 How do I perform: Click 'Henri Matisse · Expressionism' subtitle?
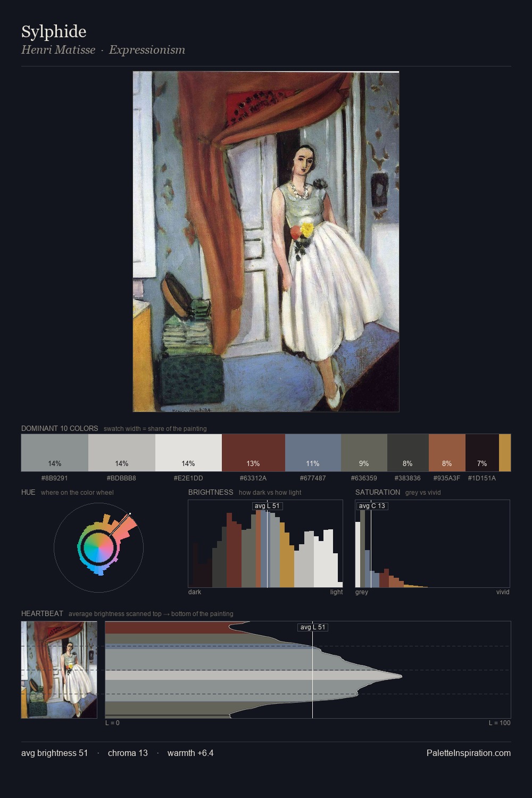103,50
